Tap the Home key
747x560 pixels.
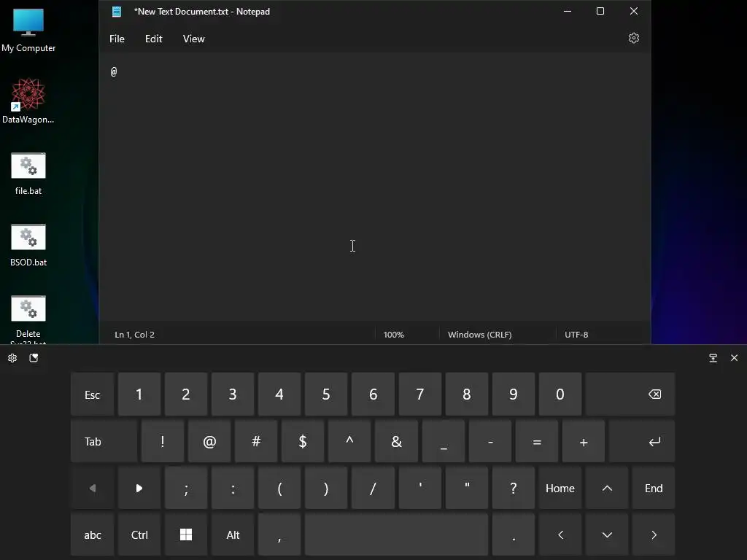560,488
